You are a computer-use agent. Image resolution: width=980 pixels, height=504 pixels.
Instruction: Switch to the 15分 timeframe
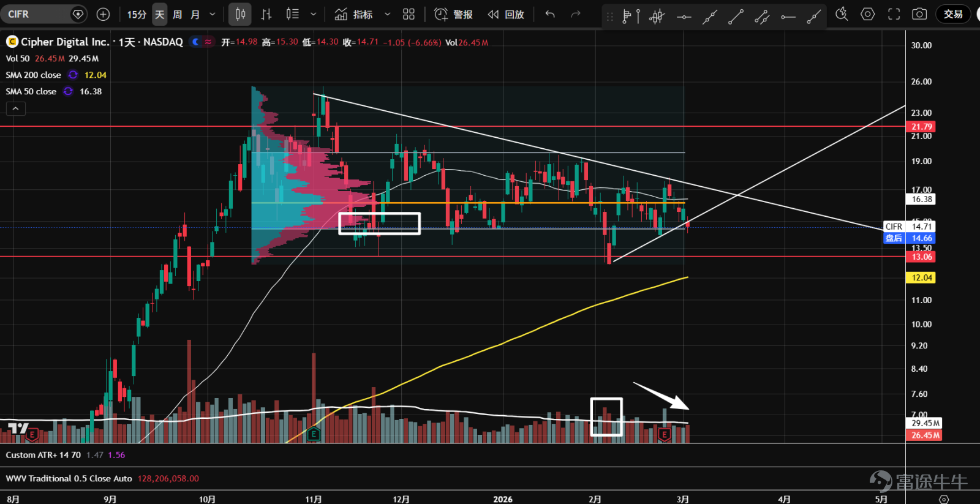[137, 14]
